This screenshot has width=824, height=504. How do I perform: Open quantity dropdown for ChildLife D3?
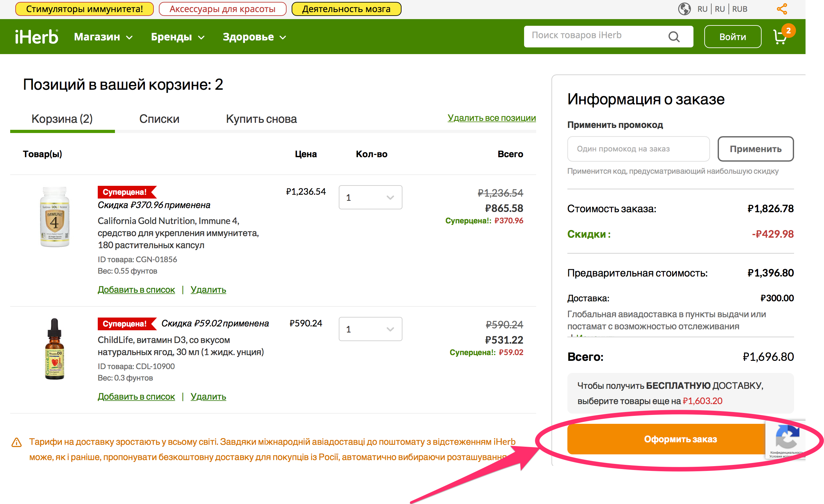(370, 329)
